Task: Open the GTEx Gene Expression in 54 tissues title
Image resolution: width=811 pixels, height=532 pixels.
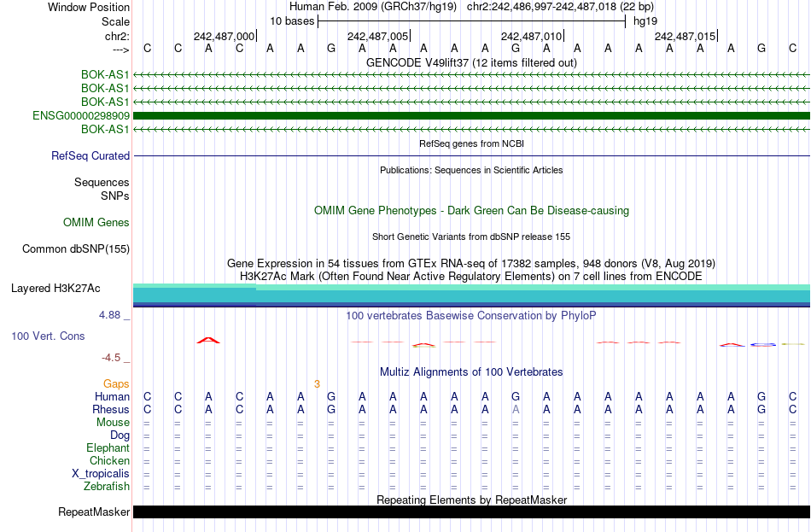Action: click(x=471, y=263)
